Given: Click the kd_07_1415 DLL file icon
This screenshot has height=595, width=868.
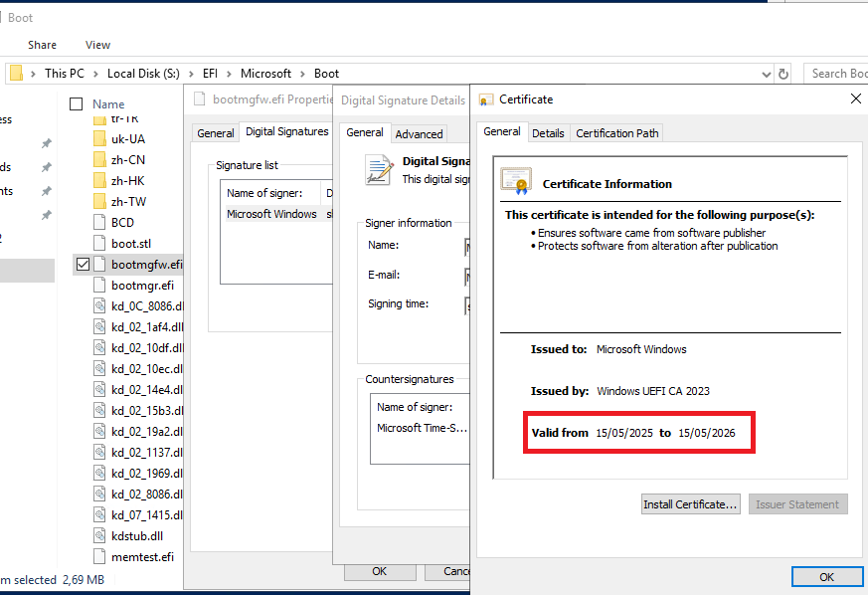Looking at the screenshot, I should point(99,514).
